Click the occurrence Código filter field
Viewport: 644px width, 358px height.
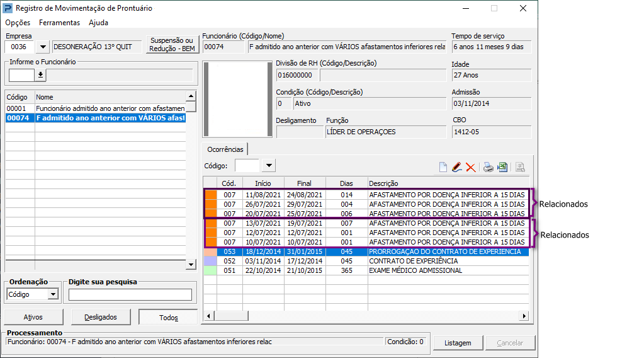247,165
